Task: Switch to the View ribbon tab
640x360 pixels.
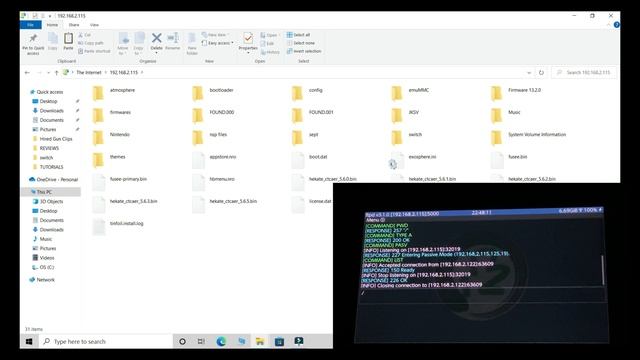Action: [94, 25]
